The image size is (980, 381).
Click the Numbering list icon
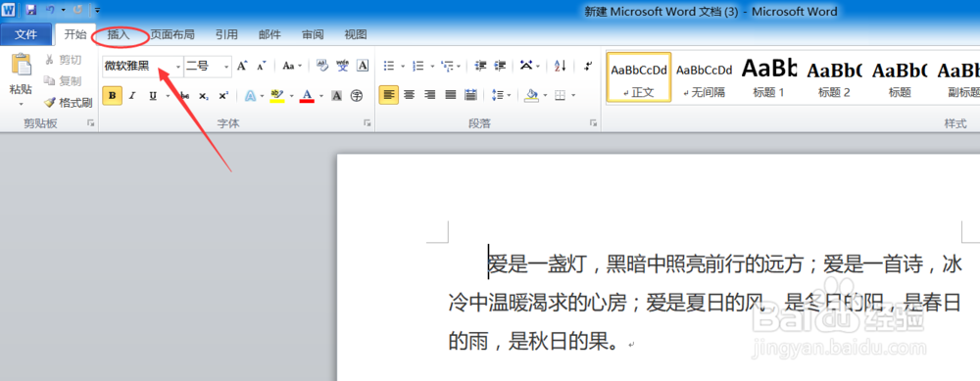[418, 66]
